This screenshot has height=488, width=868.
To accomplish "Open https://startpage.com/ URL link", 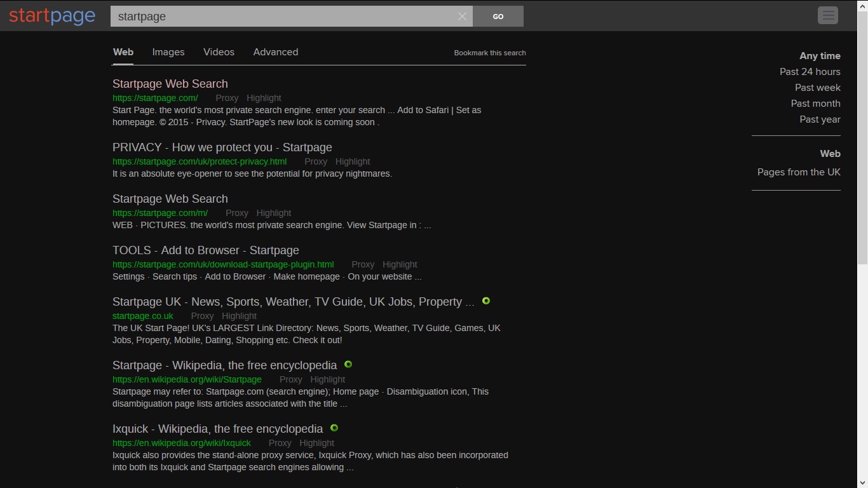I will click(x=155, y=98).
